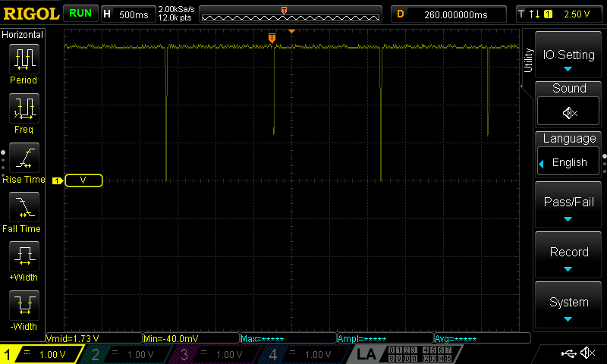This screenshot has height=364, width=607.
Task: Click the trigger level arrow at grid edge
Action: 521,86
